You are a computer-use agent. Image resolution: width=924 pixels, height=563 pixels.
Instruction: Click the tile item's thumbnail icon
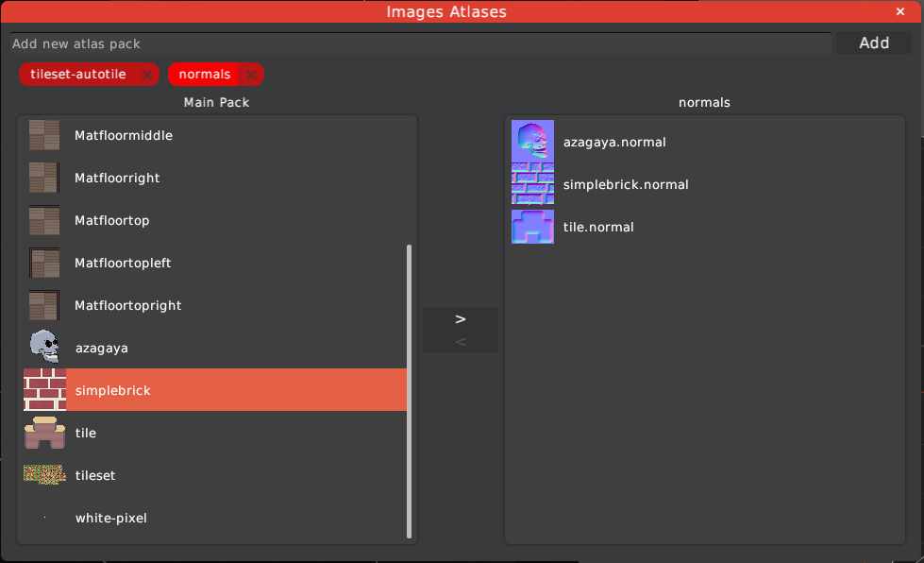[44, 433]
